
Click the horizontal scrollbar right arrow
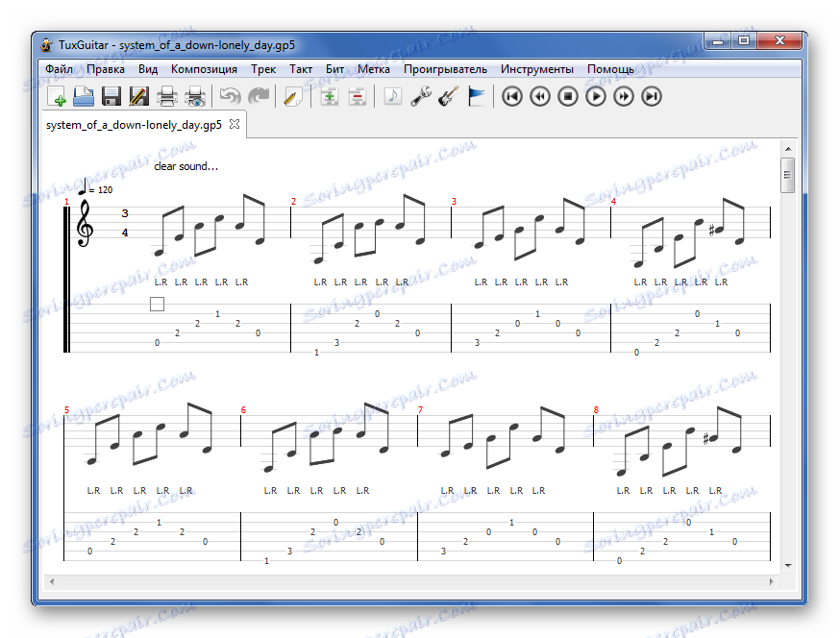772,581
